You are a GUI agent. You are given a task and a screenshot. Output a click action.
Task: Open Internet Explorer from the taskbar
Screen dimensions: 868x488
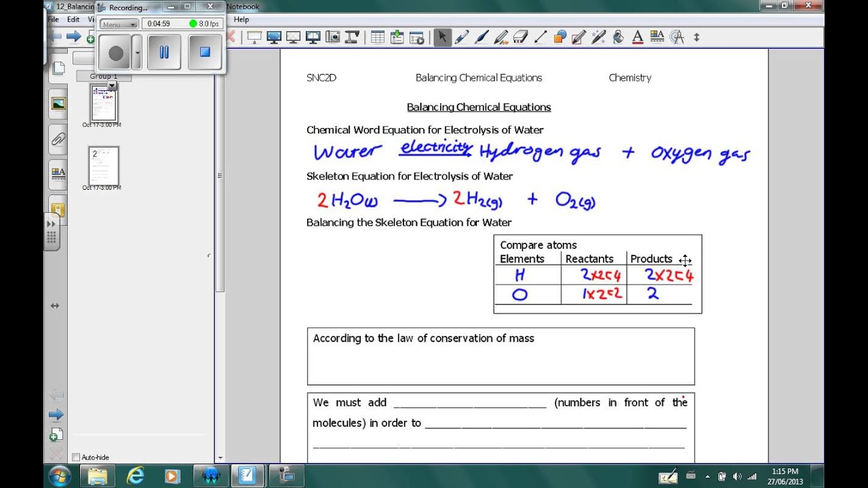pyautogui.click(x=136, y=476)
